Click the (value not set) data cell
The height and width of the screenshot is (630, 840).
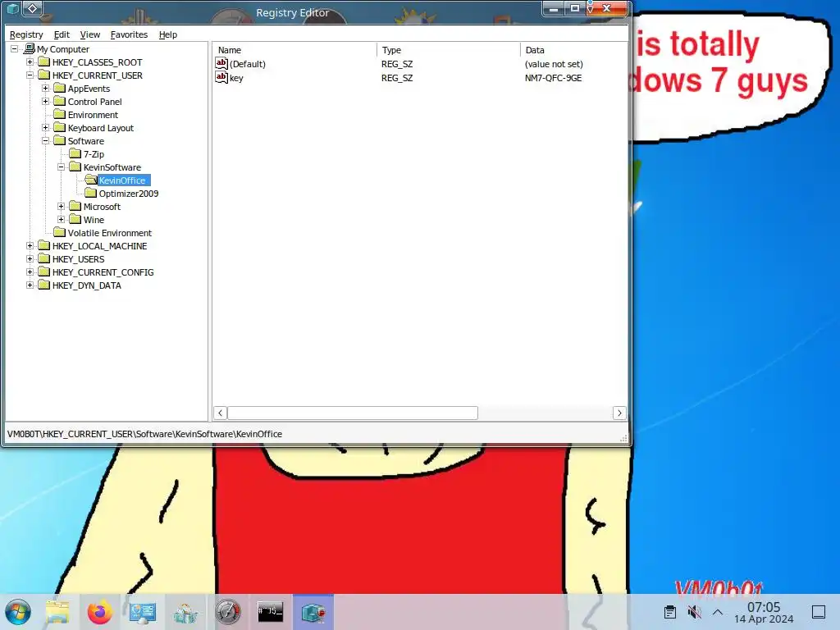click(554, 64)
